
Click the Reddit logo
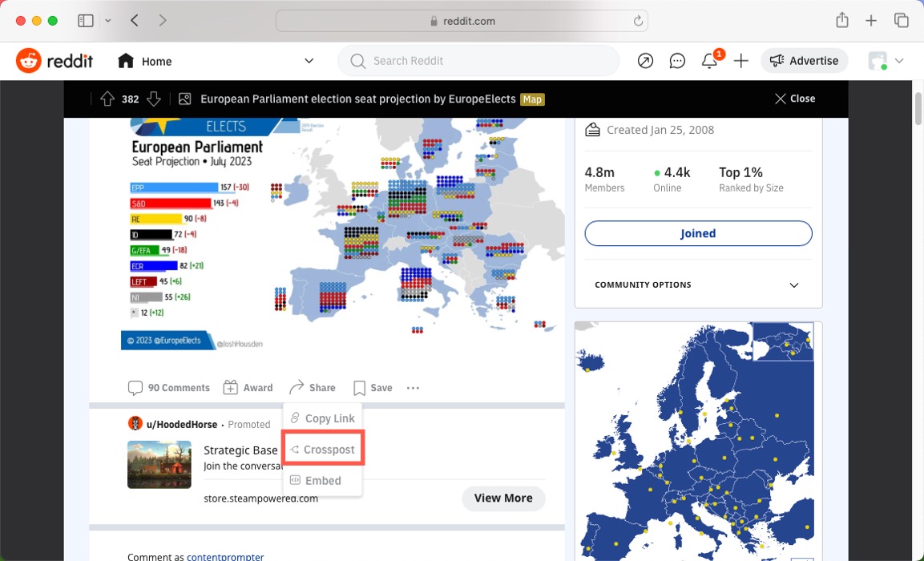click(54, 61)
